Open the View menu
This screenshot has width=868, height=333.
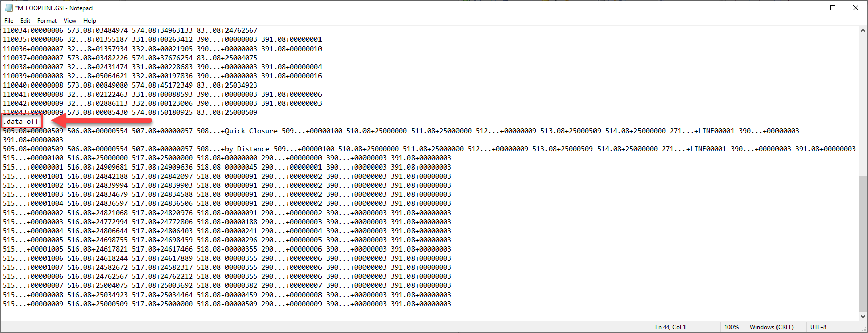(70, 21)
